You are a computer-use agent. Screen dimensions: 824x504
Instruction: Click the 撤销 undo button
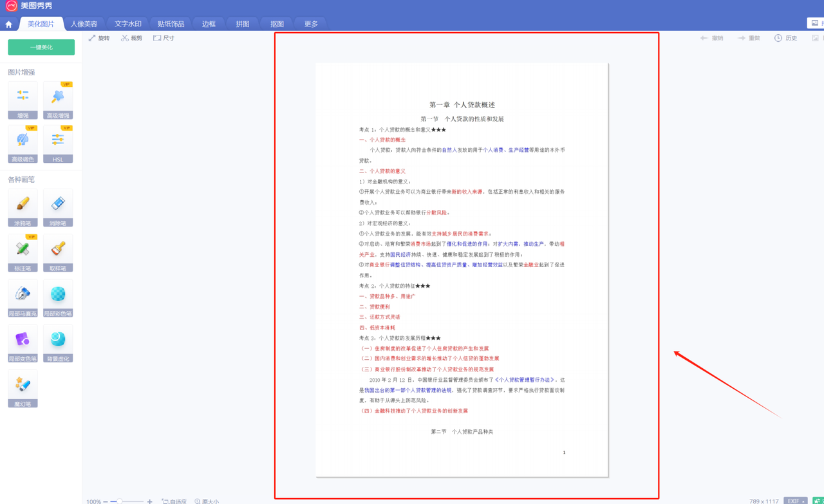(x=712, y=38)
